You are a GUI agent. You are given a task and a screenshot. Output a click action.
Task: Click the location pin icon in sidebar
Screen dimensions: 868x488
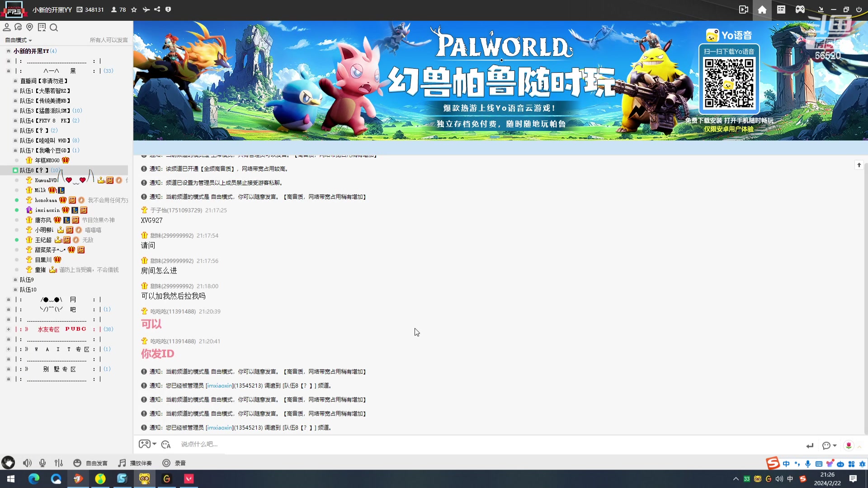click(30, 28)
